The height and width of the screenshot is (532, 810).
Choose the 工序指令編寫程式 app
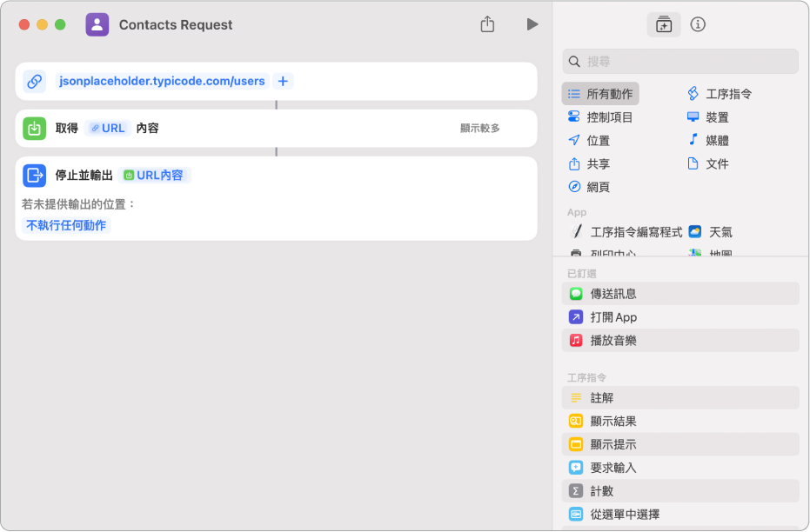pos(626,232)
